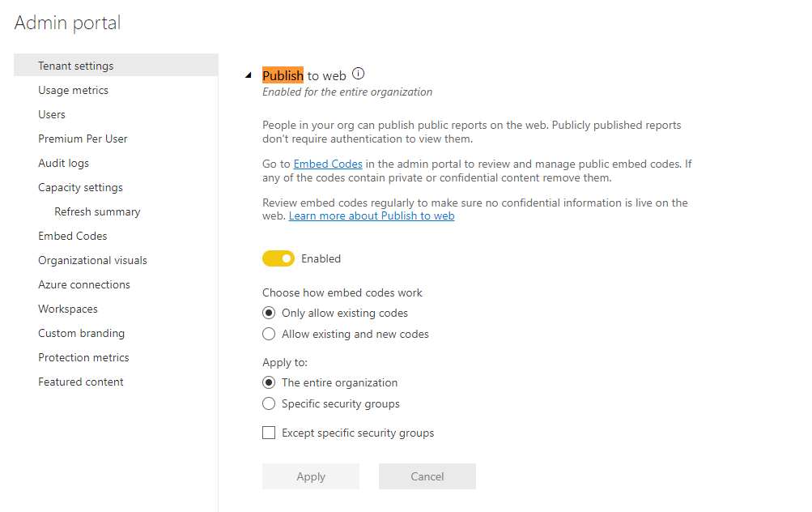This screenshot has width=812, height=512.
Task: Click 'Enabled for the entire organization' status text
Action: point(347,92)
